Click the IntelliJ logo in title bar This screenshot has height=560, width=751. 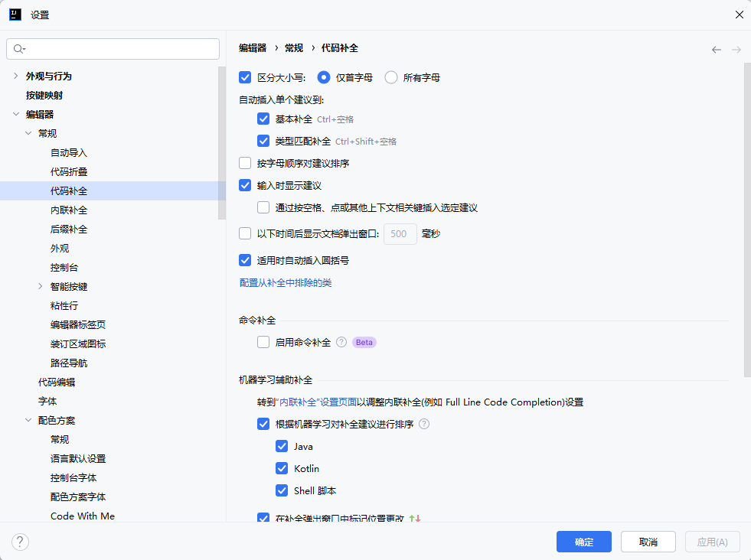pos(15,15)
